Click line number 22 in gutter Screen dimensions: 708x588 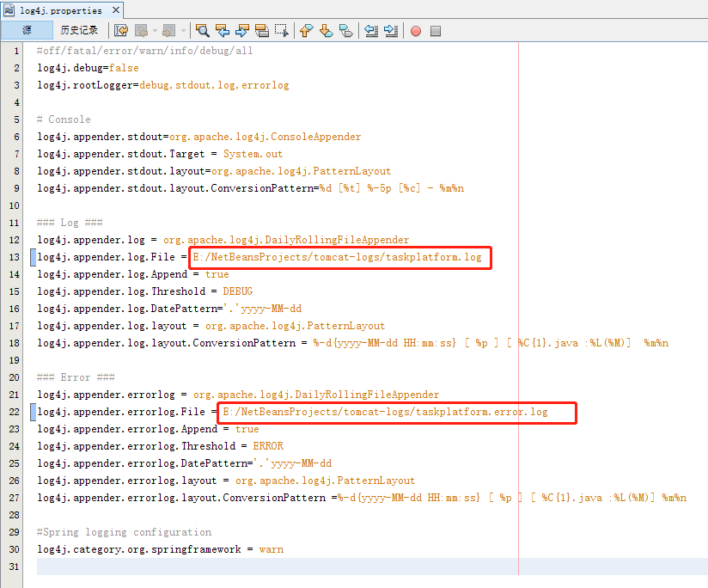pyautogui.click(x=14, y=412)
